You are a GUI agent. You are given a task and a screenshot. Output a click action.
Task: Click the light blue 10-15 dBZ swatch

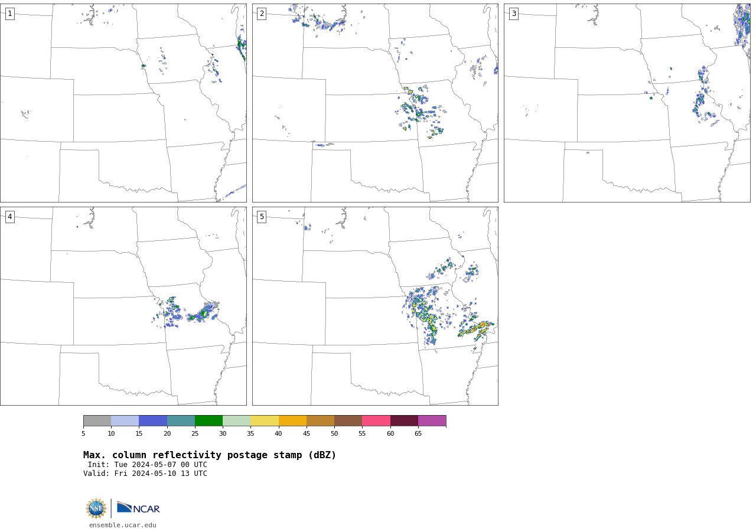coord(125,420)
